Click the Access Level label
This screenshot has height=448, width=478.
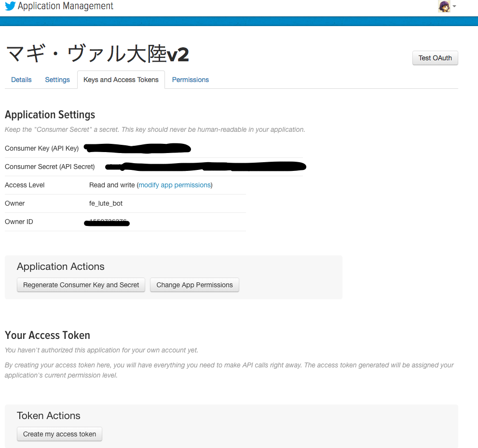[25, 185]
